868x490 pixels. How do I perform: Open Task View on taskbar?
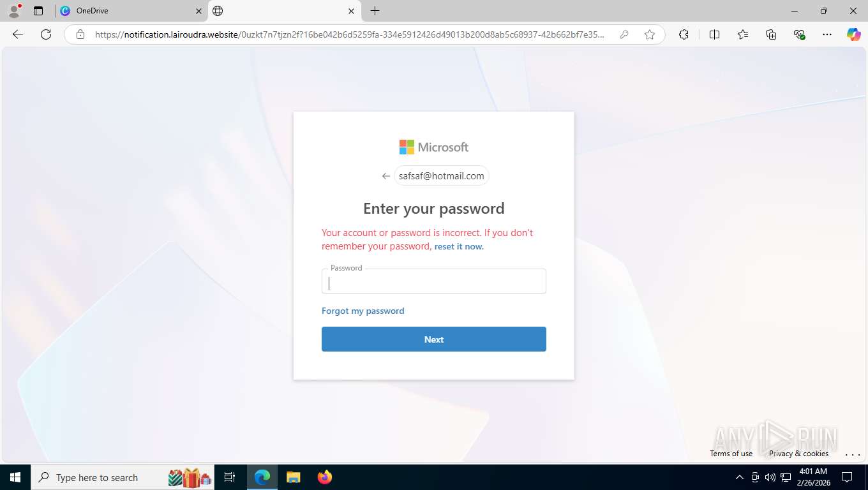click(230, 477)
